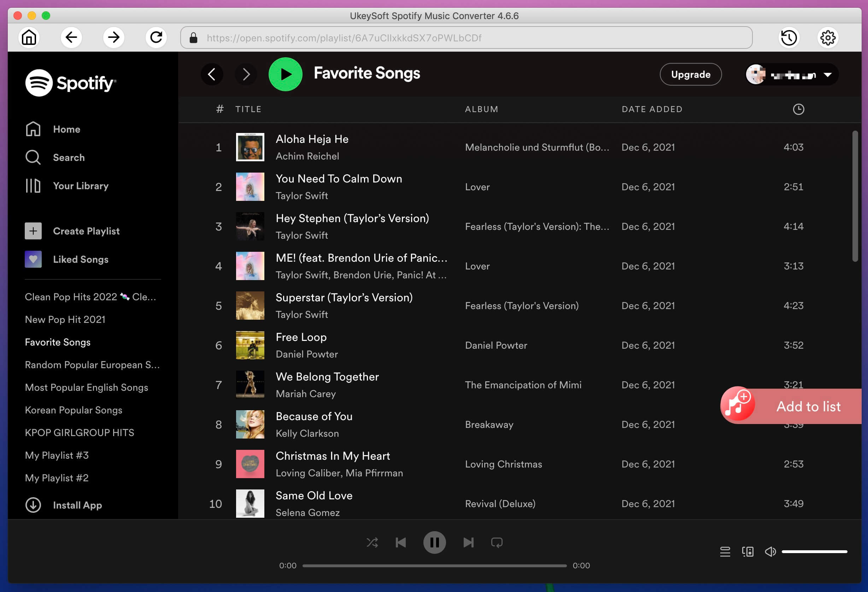
Task: Click the shuffle playback icon
Action: click(372, 542)
